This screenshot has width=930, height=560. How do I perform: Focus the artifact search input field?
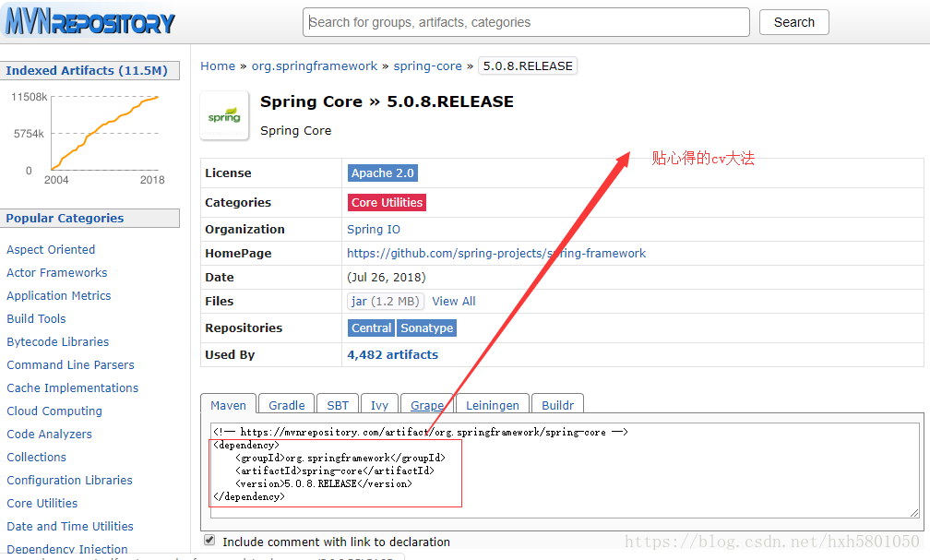tap(526, 22)
